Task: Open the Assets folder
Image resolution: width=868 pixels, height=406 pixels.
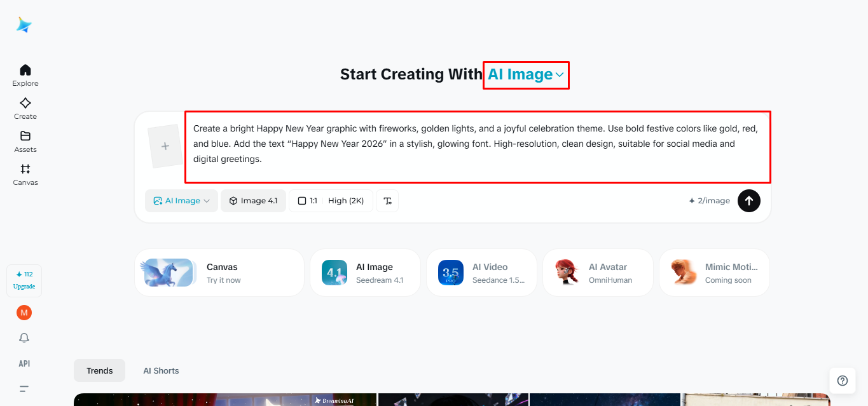Action: [25, 141]
